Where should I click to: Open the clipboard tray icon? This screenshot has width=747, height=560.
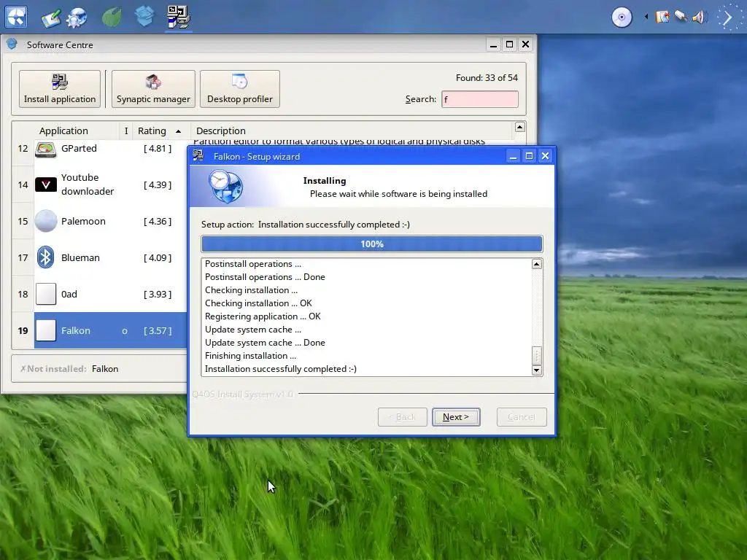[x=662, y=17]
